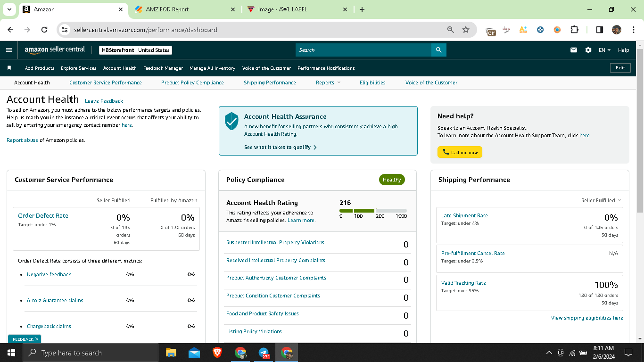Open the Order Defect Rate link
Image resolution: width=644 pixels, height=362 pixels.
tap(43, 216)
